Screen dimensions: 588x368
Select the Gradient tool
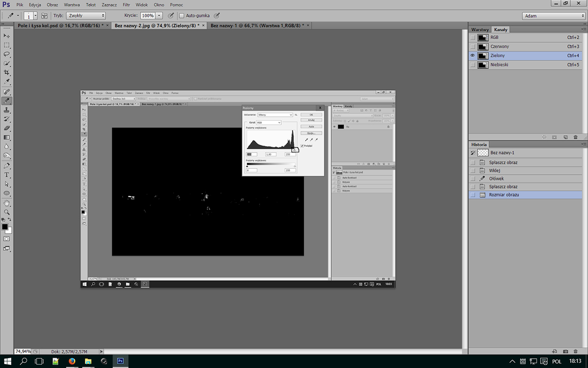[7, 137]
